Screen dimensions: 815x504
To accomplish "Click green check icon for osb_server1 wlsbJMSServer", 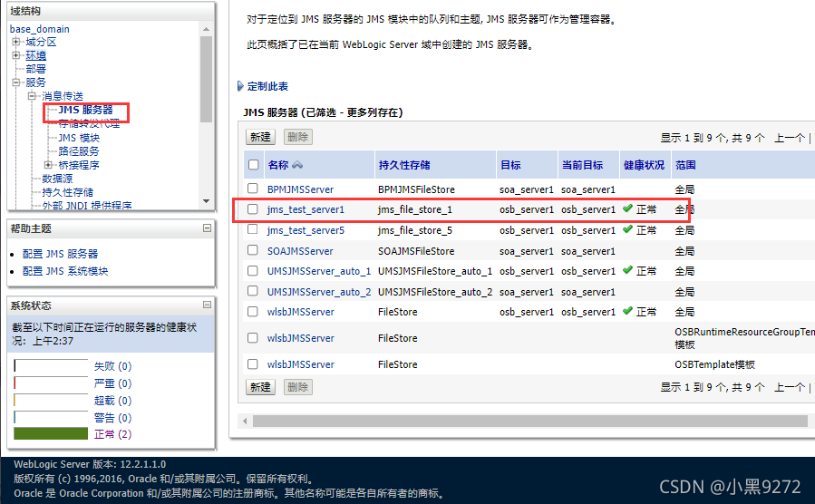I will coord(627,311).
